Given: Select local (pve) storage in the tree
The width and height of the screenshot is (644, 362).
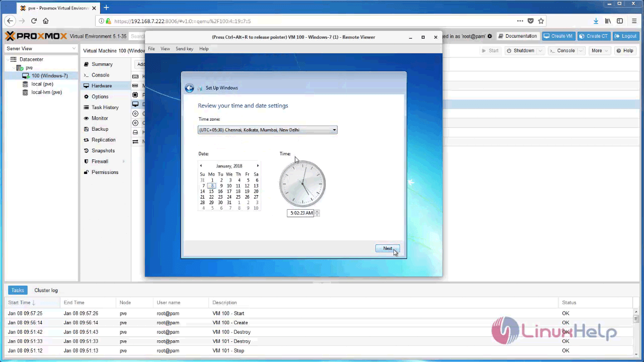Looking at the screenshot, I should [42, 84].
